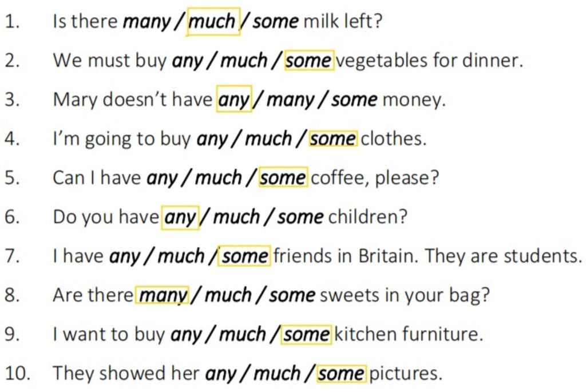Image resolution: width=586 pixels, height=392 pixels.
Task: Pick 'some' before sweets in sentence 8
Action: point(292,295)
